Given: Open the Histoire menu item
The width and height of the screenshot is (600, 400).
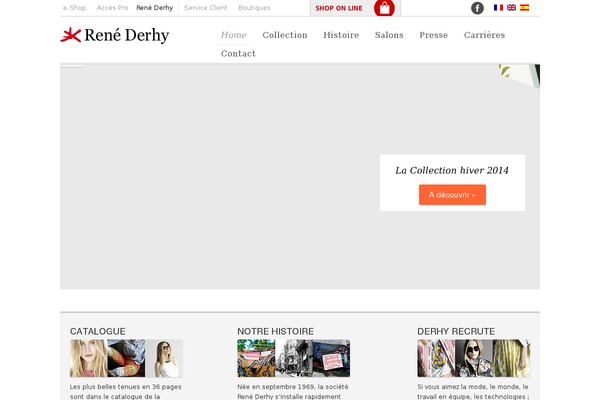Looking at the screenshot, I should click(341, 35).
